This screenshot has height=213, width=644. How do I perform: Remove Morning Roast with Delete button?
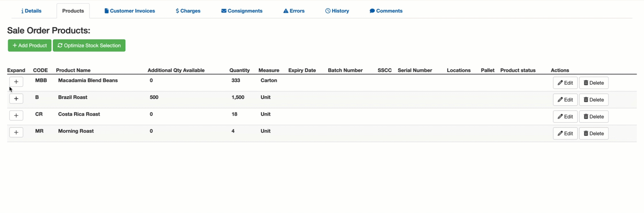point(593,134)
